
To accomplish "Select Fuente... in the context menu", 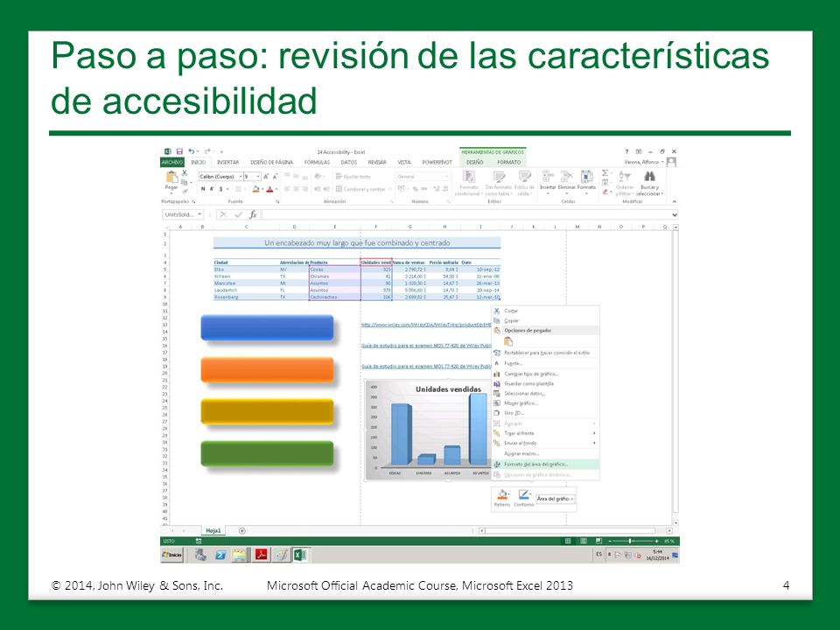I will (x=545, y=363).
